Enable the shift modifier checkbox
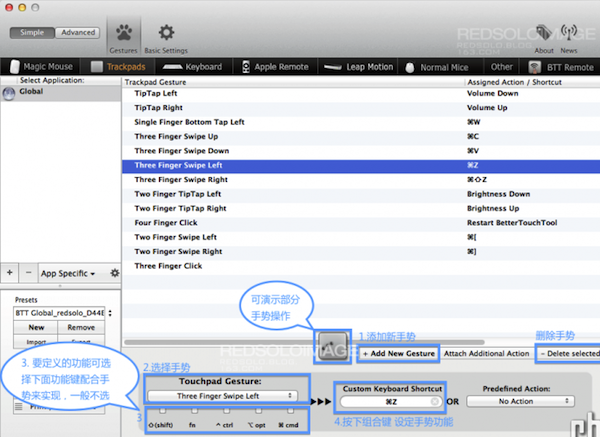Screen dimensions: 600x437 (163, 411)
